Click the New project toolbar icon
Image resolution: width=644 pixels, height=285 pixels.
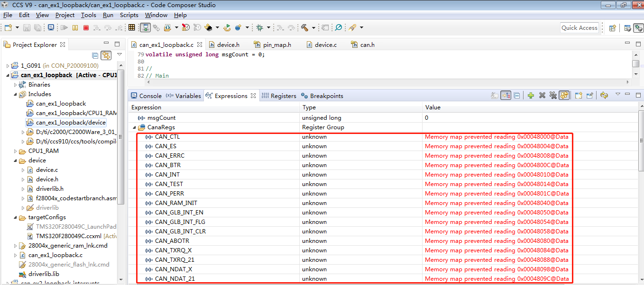click(x=8, y=27)
